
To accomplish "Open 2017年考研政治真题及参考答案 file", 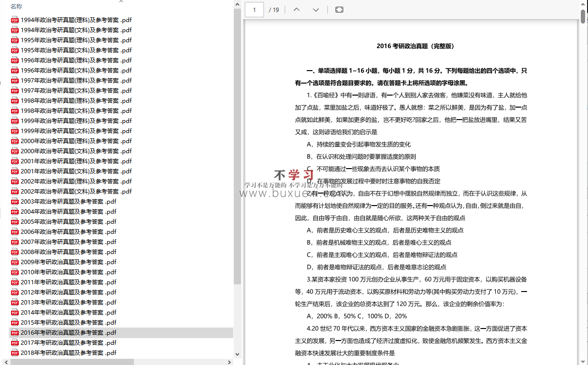I will click(x=68, y=343).
